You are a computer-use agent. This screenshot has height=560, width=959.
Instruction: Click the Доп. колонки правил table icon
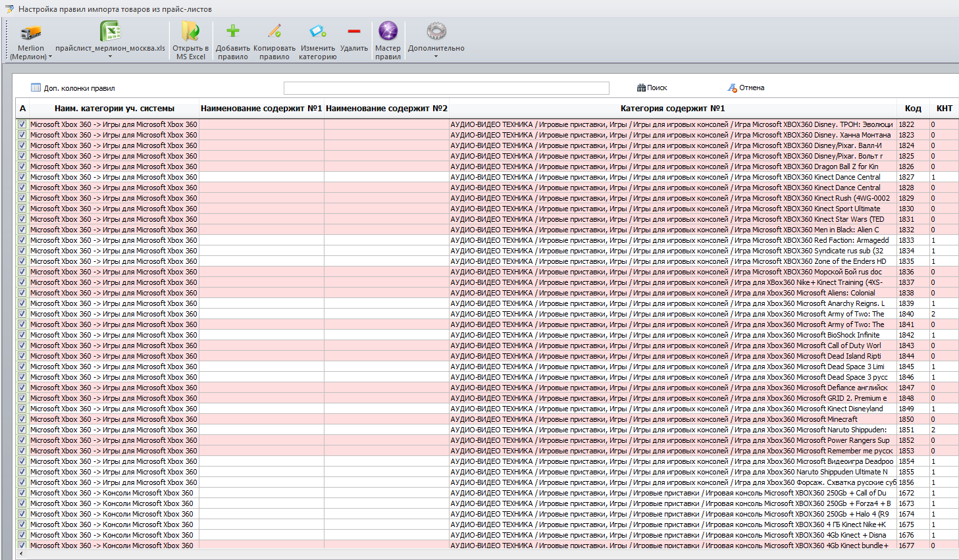[36, 88]
